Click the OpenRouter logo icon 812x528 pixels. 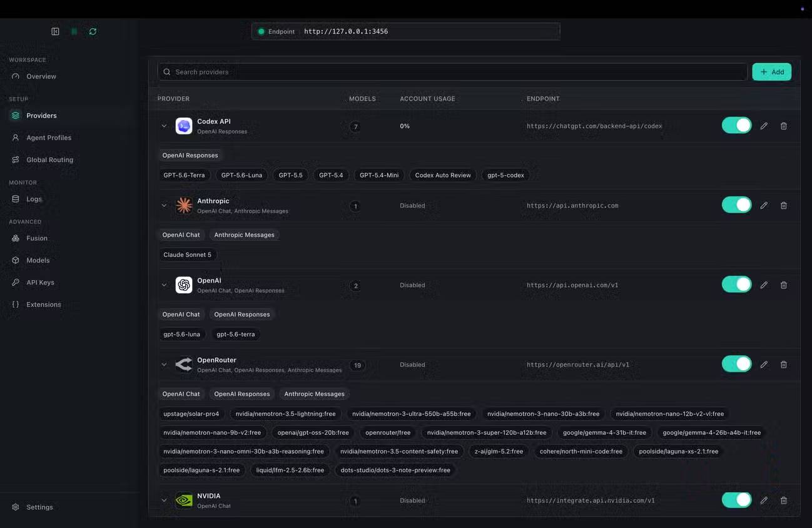(x=184, y=364)
